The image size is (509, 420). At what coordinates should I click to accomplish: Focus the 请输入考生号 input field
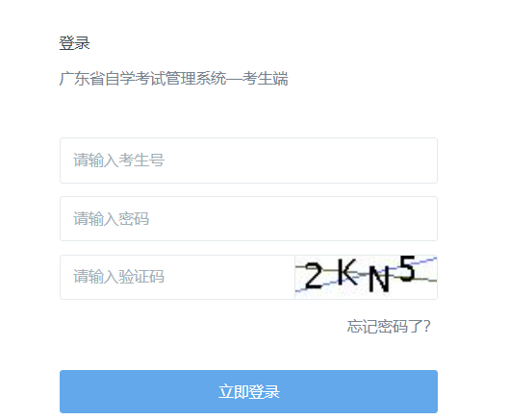click(248, 161)
